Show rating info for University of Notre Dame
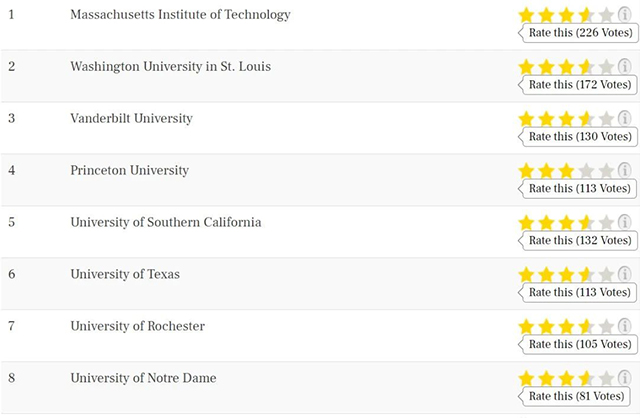The image size is (640, 418). coord(624,378)
